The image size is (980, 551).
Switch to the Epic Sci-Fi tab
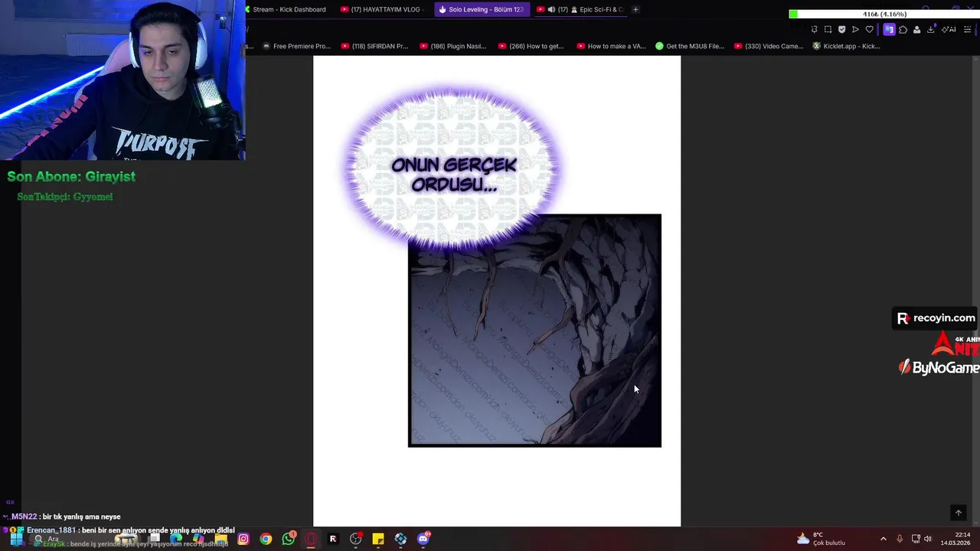(x=580, y=9)
